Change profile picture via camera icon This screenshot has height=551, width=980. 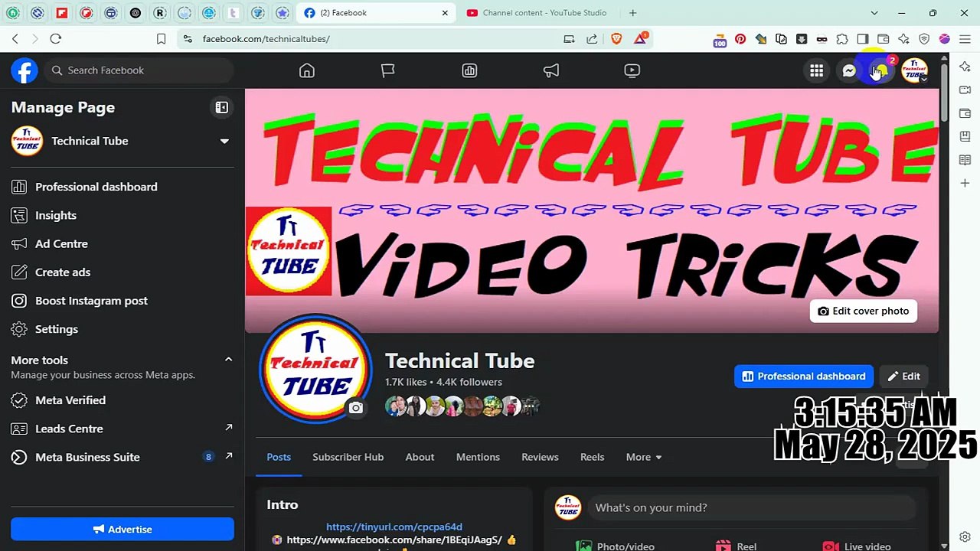pyautogui.click(x=355, y=408)
